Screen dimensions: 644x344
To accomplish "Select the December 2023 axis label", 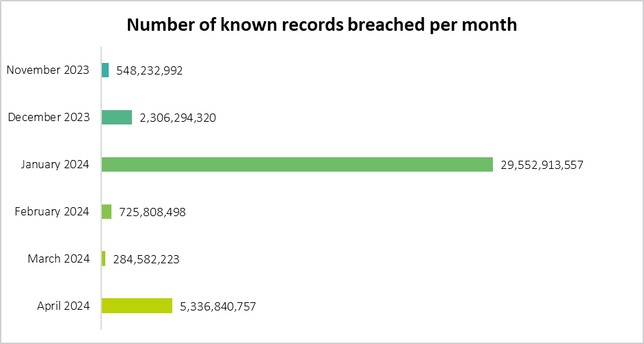I will (49, 117).
